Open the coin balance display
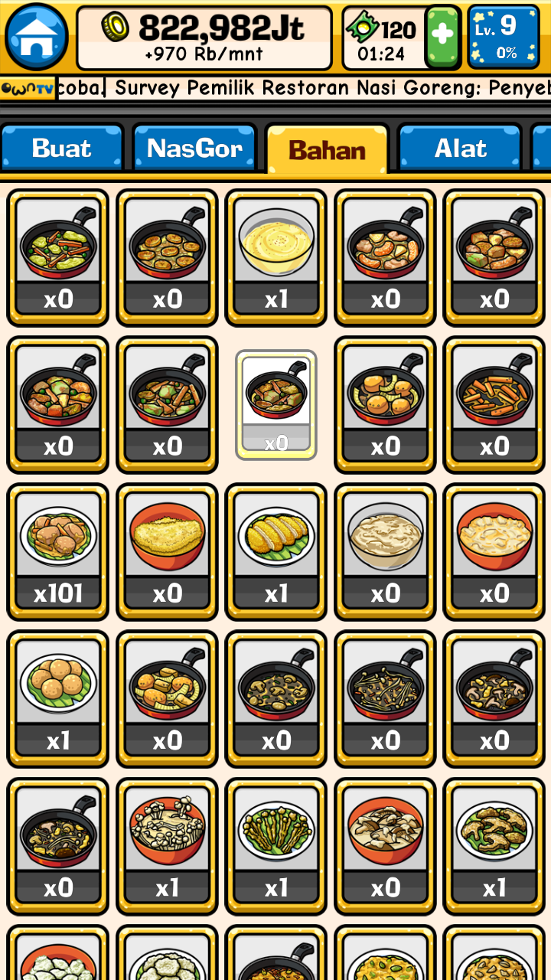 pos(205,38)
